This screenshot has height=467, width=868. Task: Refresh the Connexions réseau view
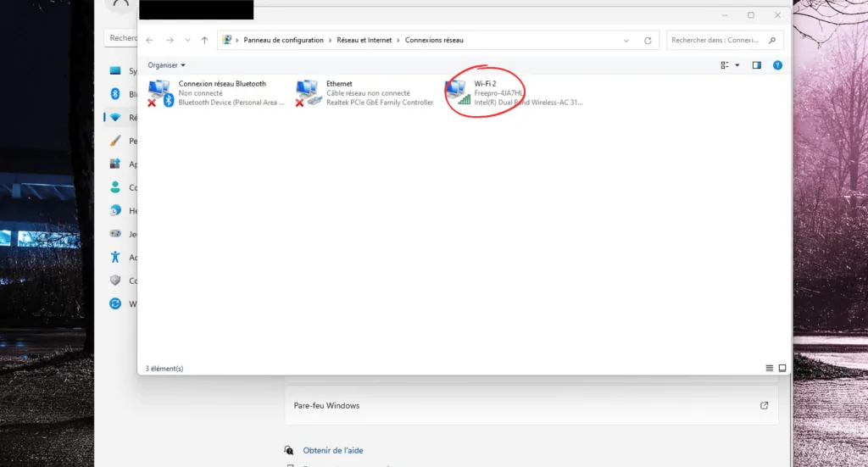tap(648, 41)
